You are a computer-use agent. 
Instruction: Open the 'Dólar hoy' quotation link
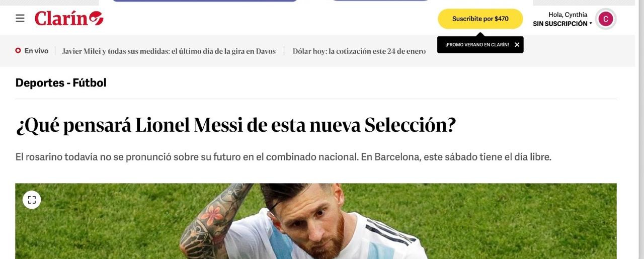point(359,51)
